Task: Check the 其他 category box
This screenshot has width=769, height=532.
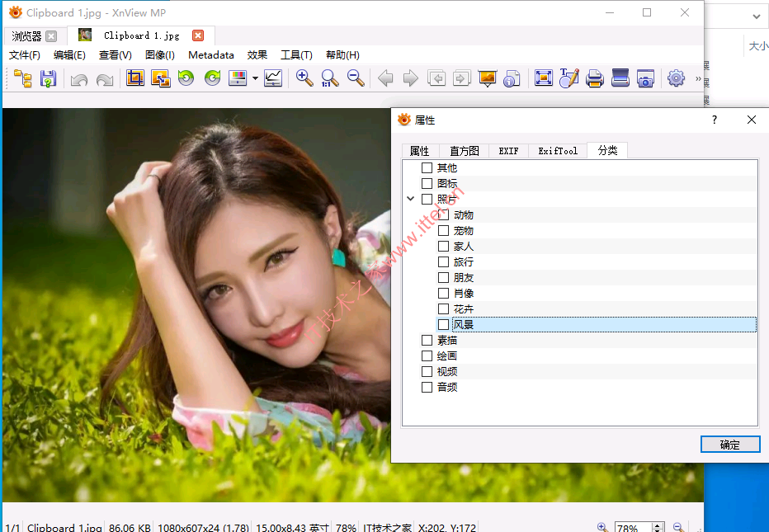Action: tap(427, 168)
